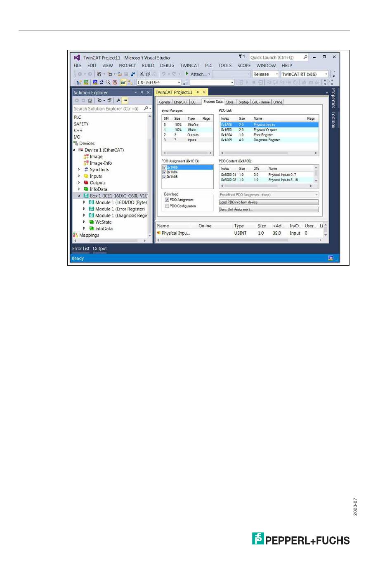
Task: Click the Save All toolbar icon
Action: pyautogui.click(x=132, y=74)
